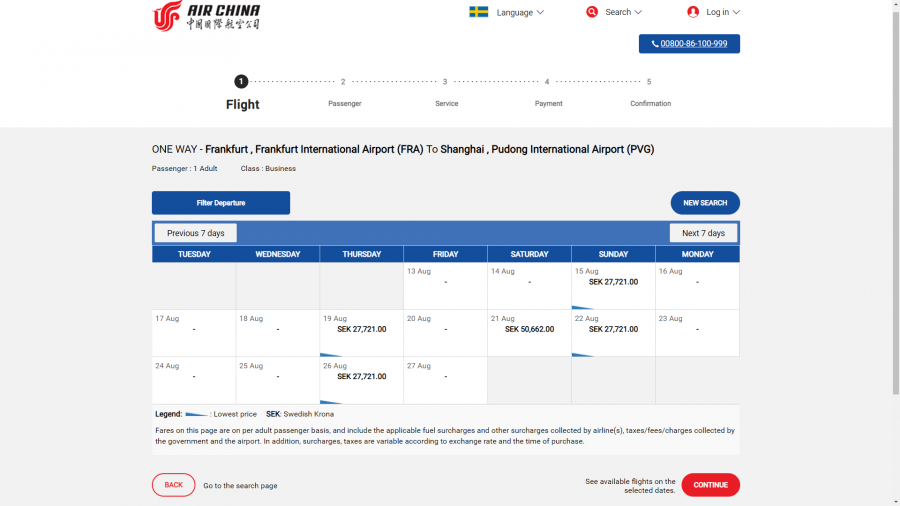Click the 23 Aug calendar cell

[697, 333]
